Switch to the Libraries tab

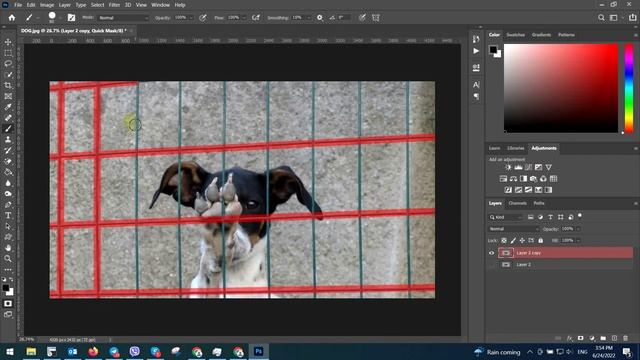516,148
